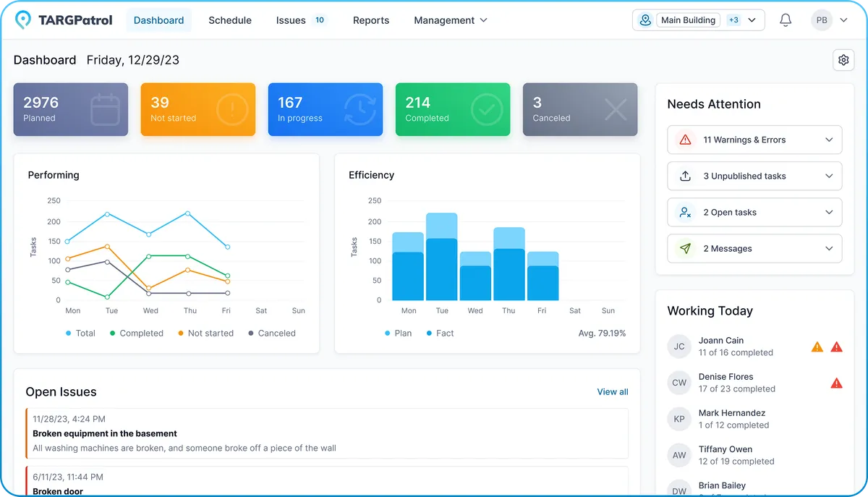Click the 214 Completed stat card
Image resolution: width=868 pixels, height=497 pixels.
[x=452, y=109]
